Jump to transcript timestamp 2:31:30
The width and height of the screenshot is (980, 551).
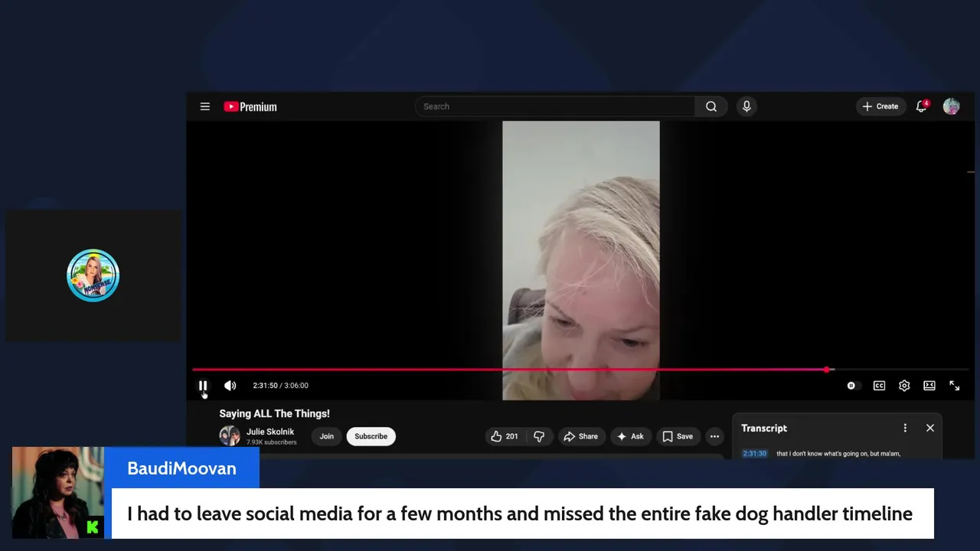coord(754,454)
